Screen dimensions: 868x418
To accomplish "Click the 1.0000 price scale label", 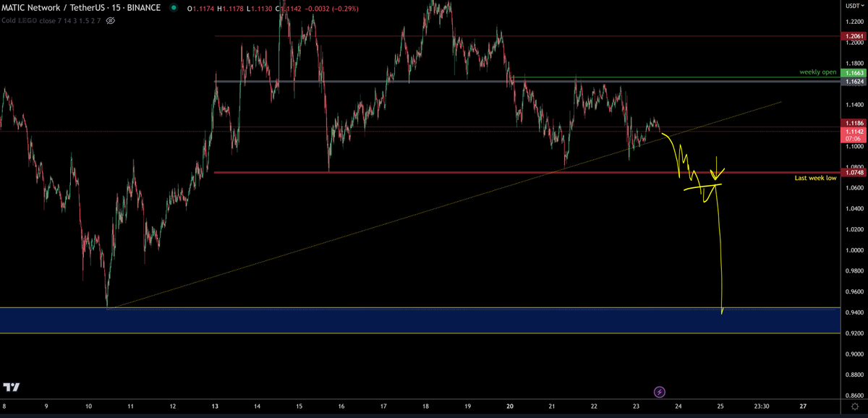I will pos(854,250).
